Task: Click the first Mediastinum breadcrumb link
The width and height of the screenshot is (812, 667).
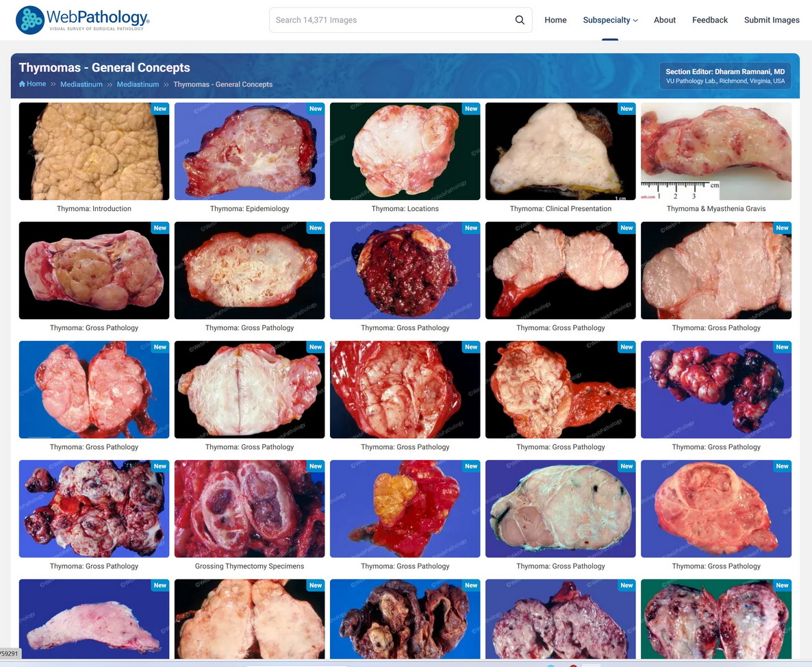Action: pos(81,84)
